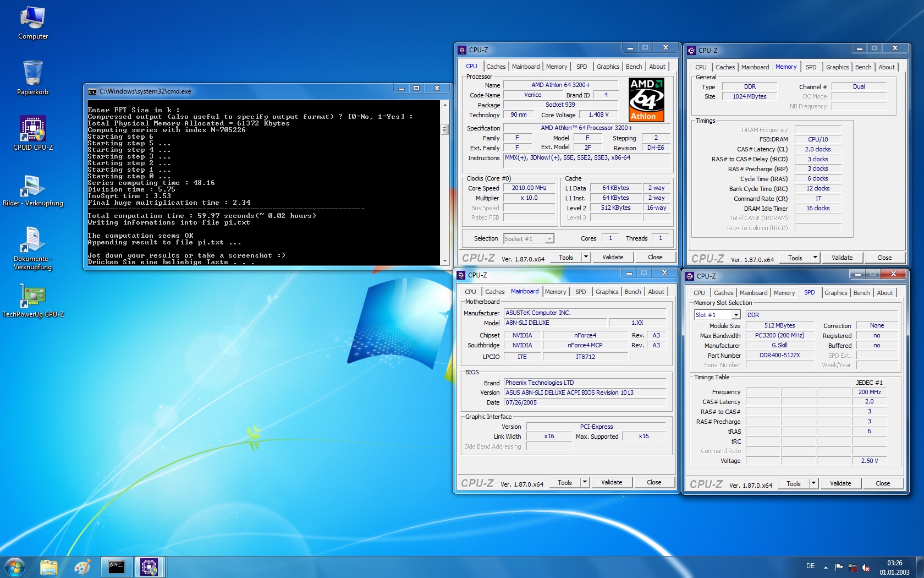The width and height of the screenshot is (924, 578).
Task: Switch to cmd.exe via taskbar button
Action: point(117,567)
